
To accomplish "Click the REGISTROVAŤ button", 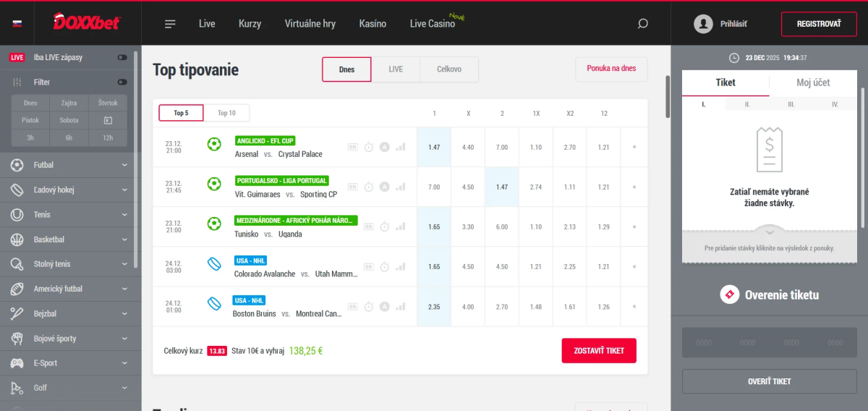I will pos(819,24).
